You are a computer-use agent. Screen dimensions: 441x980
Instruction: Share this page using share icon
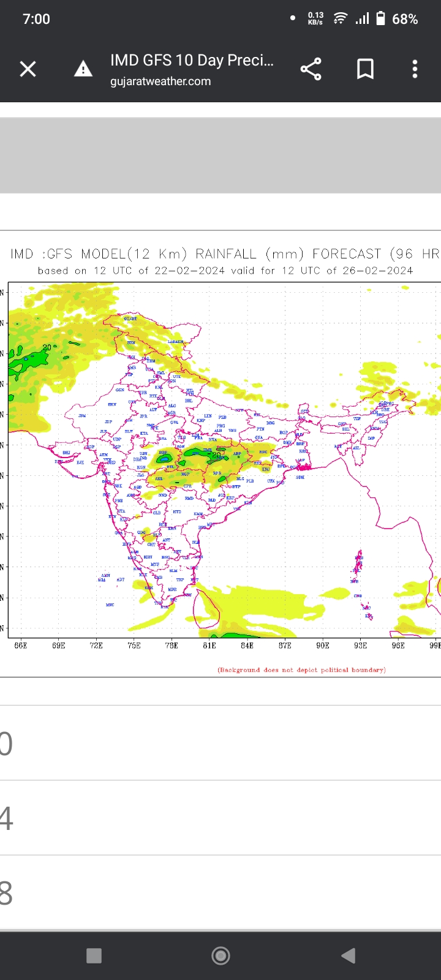click(x=311, y=69)
